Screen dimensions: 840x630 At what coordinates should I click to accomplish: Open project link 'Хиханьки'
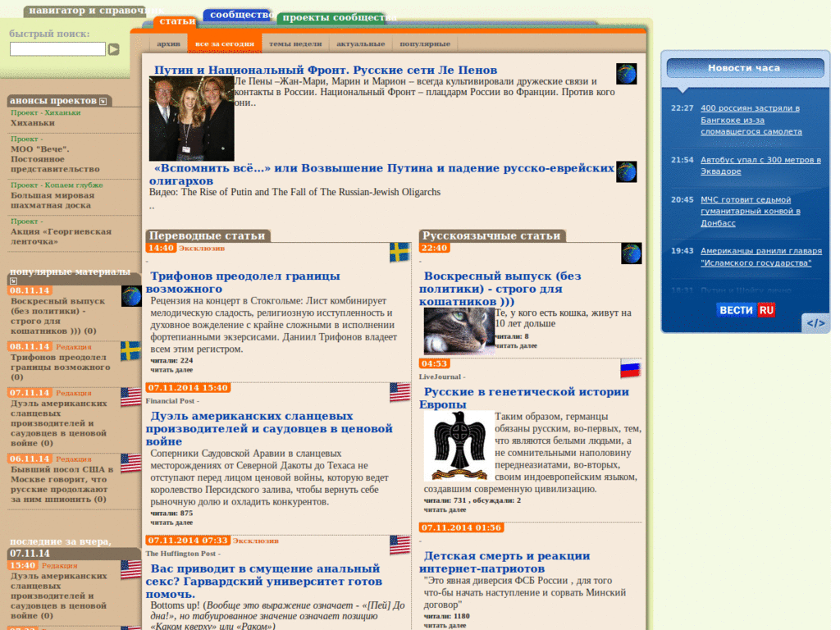[33, 123]
